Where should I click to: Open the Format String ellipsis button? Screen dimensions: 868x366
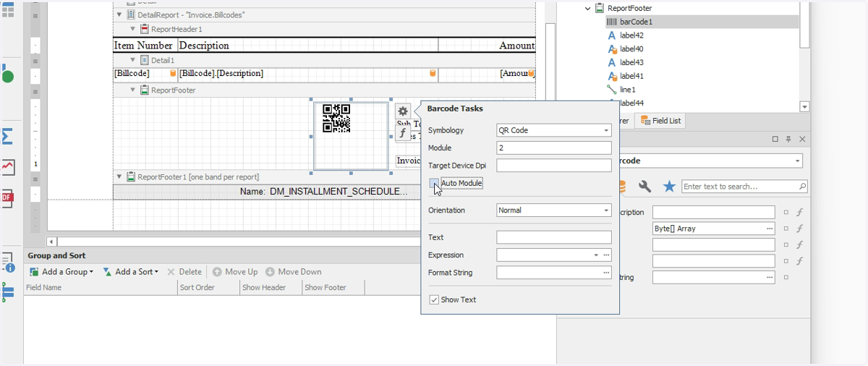[606, 273]
